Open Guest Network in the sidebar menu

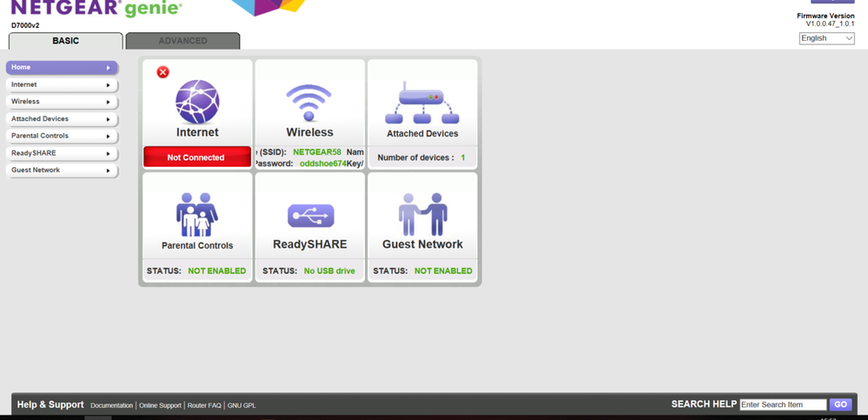coord(62,170)
